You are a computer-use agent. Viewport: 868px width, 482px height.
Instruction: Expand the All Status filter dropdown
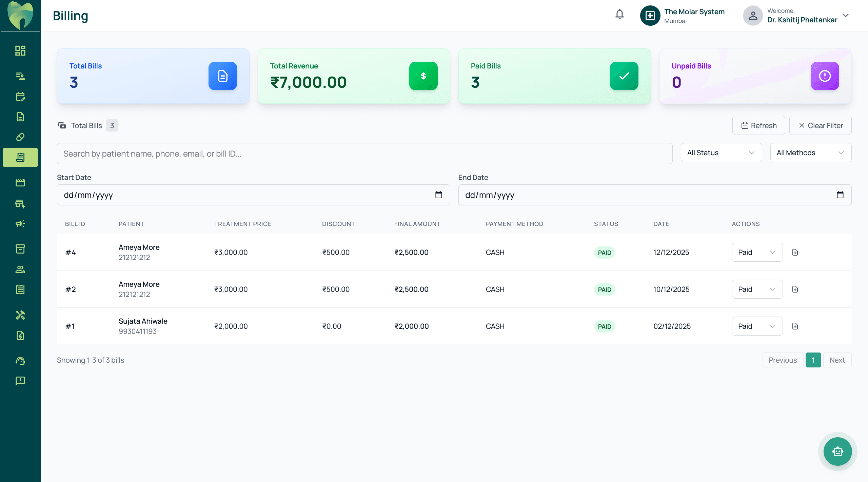click(x=721, y=153)
